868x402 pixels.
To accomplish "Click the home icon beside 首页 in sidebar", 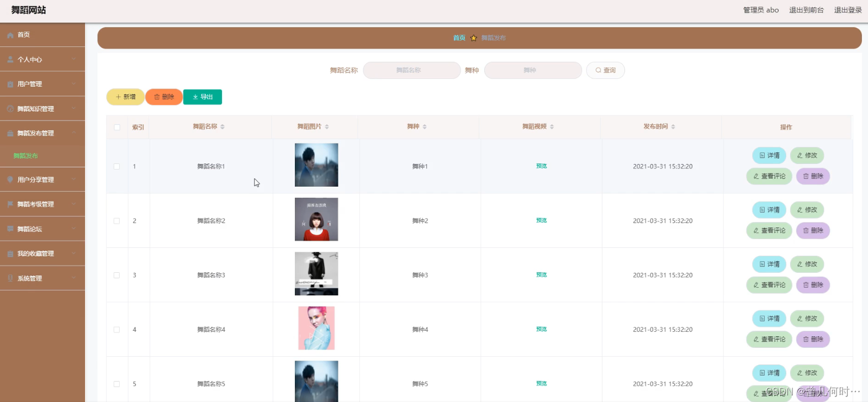I will click(10, 35).
